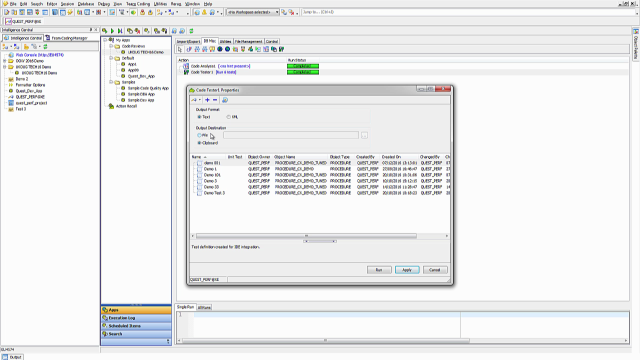Screen dimensions: 640x360
Task: Open the Team Coding menu
Action: [x=138, y=4]
